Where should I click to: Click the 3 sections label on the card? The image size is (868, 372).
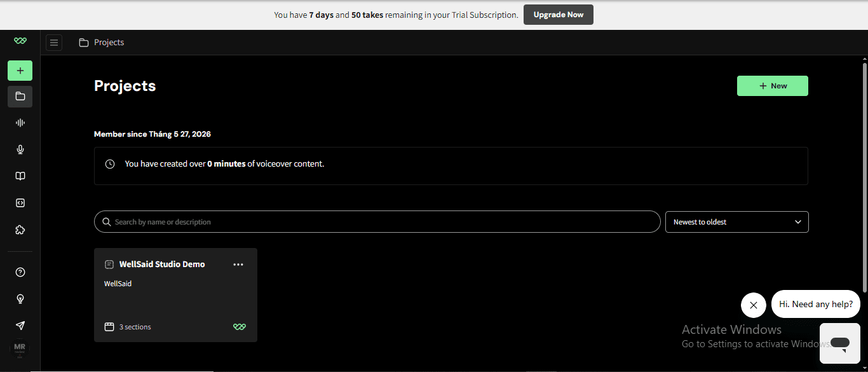click(135, 327)
